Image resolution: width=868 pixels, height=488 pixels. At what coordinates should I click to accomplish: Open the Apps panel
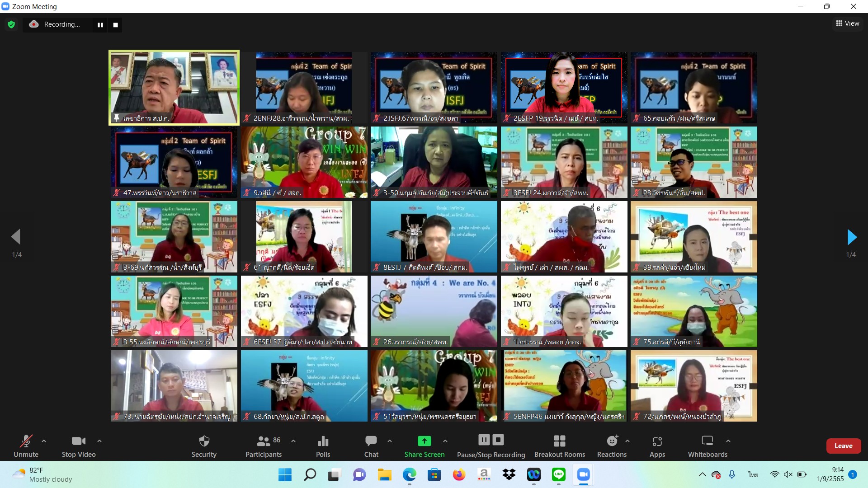(x=657, y=446)
